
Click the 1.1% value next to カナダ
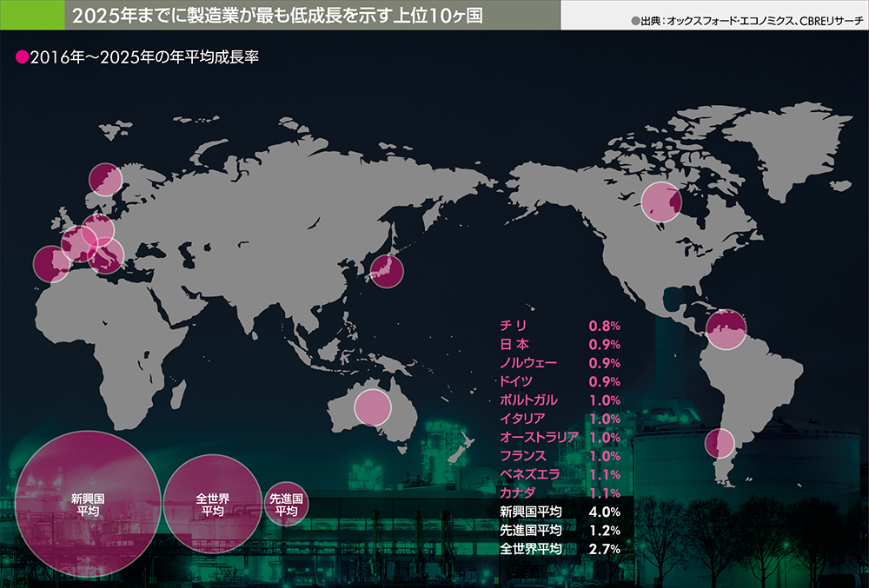coord(605,492)
